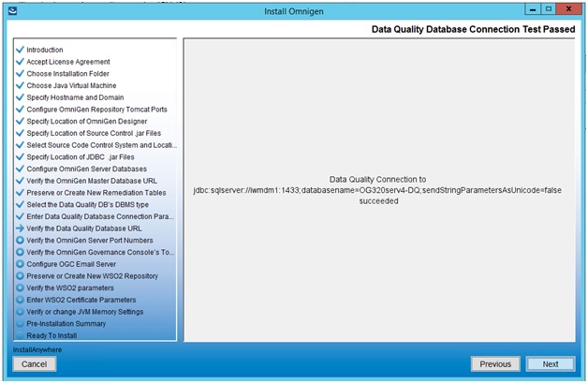Click the installer app icon in title bar
This screenshot has width=588, height=383.
tap(12, 10)
